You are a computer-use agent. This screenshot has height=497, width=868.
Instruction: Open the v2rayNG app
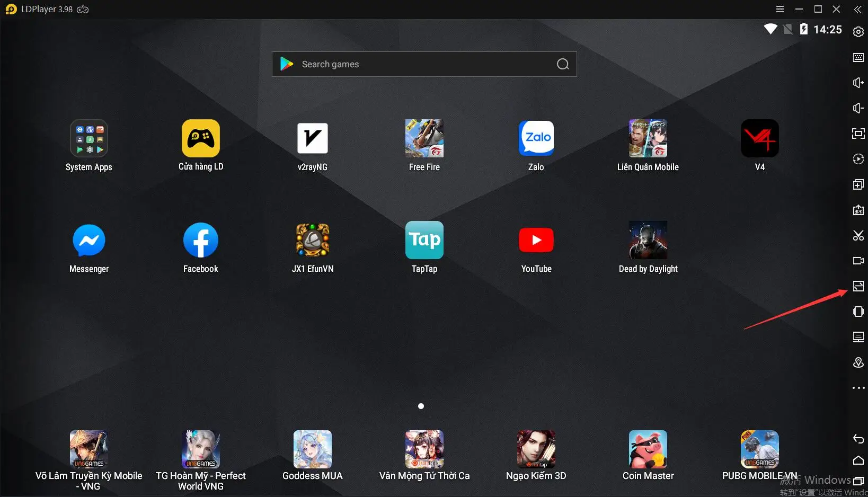(x=313, y=138)
